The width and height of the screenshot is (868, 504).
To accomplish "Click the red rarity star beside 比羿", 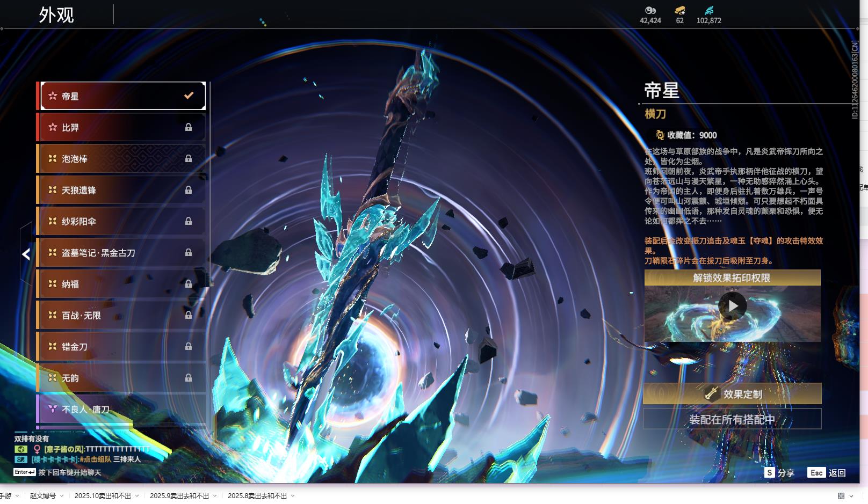I will pos(53,127).
